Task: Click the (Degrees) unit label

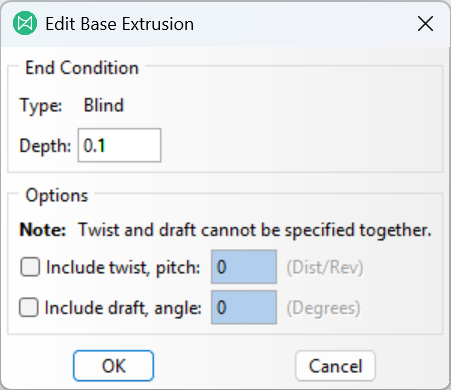Action: tap(324, 308)
